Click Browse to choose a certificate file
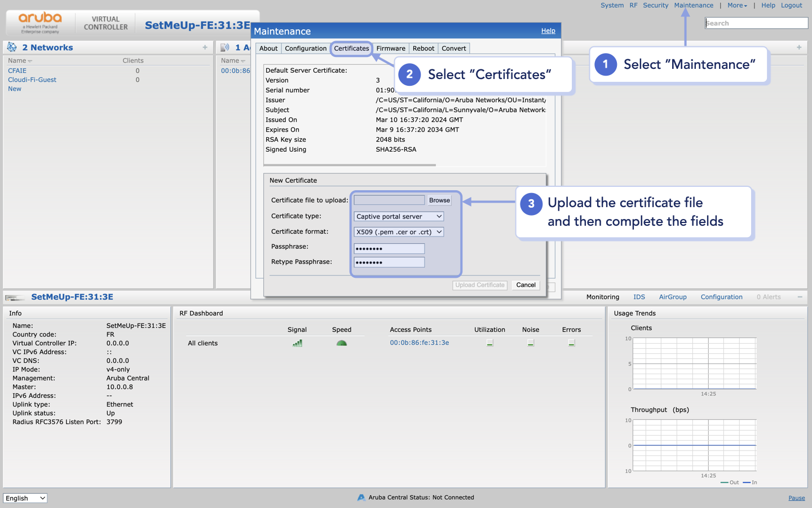 coord(439,200)
